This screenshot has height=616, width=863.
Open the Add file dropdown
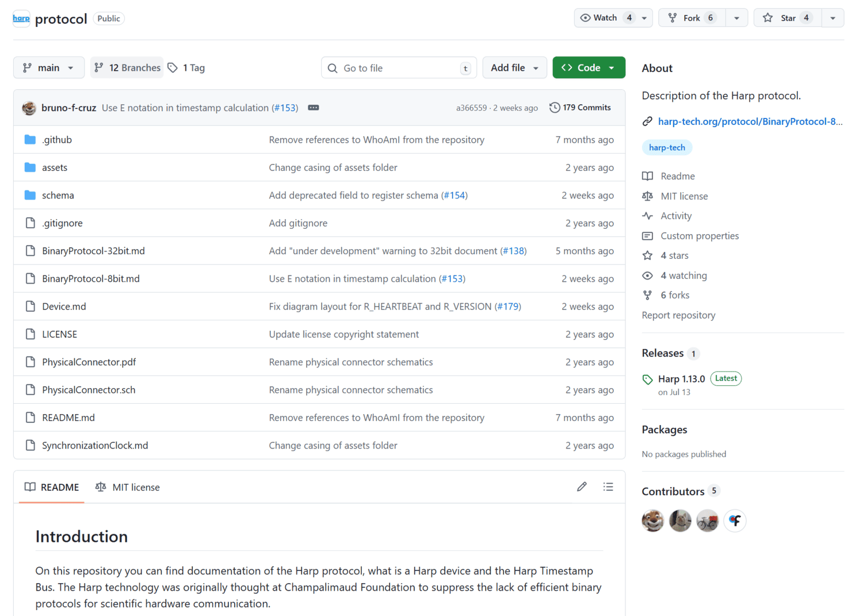(514, 67)
